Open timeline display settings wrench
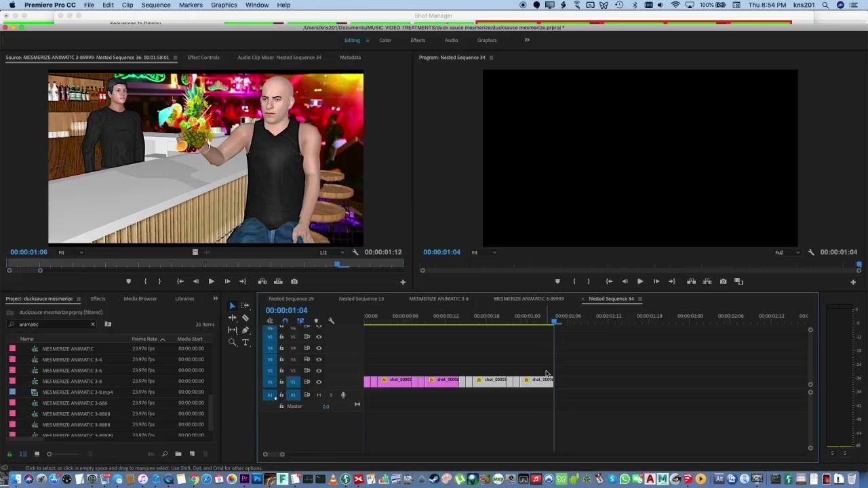Screen dimensions: 868x488 pos(331,321)
